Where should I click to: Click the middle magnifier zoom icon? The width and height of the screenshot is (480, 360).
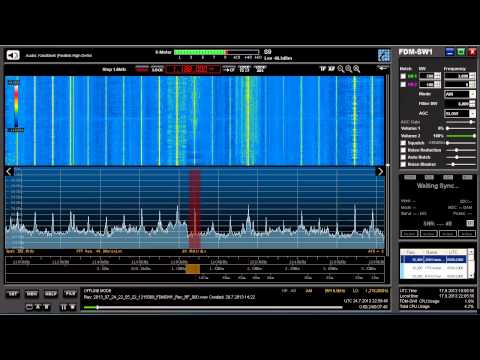coord(349,69)
